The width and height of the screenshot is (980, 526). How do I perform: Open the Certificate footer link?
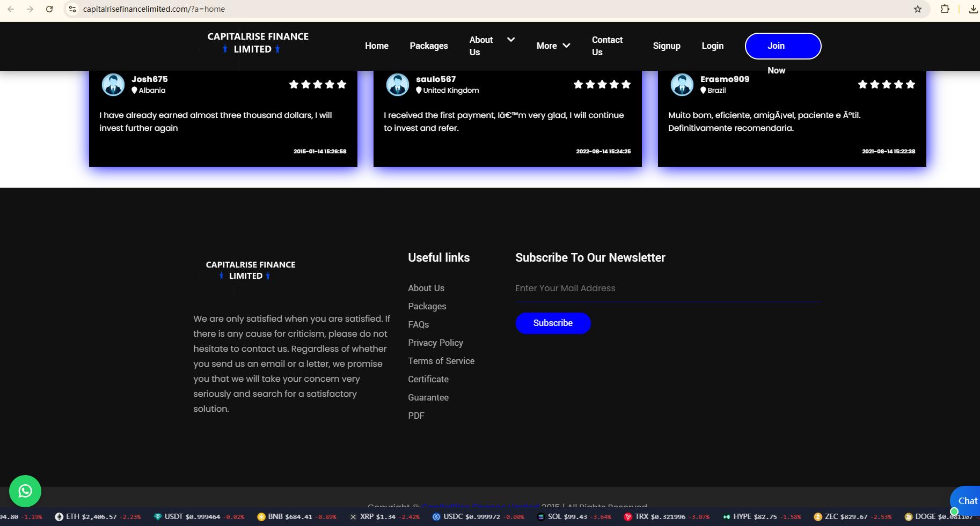click(428, 379)
